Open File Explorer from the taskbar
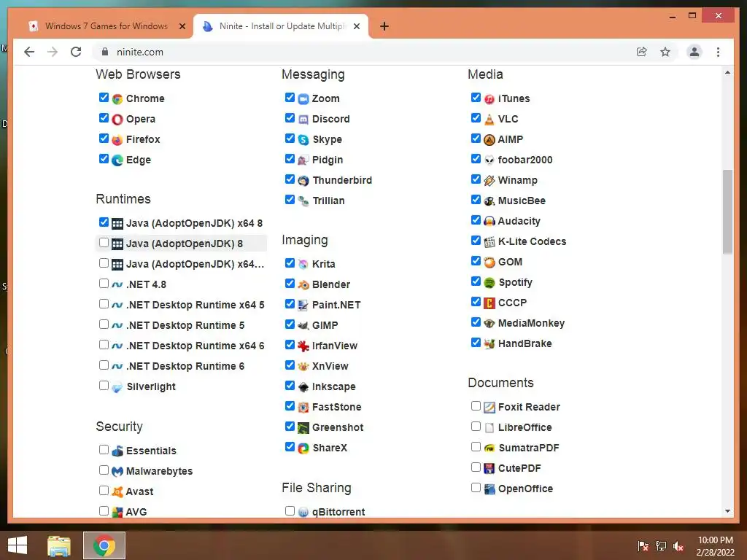The height and width of the screenshot is (560, 747). (x=59, y=545)
